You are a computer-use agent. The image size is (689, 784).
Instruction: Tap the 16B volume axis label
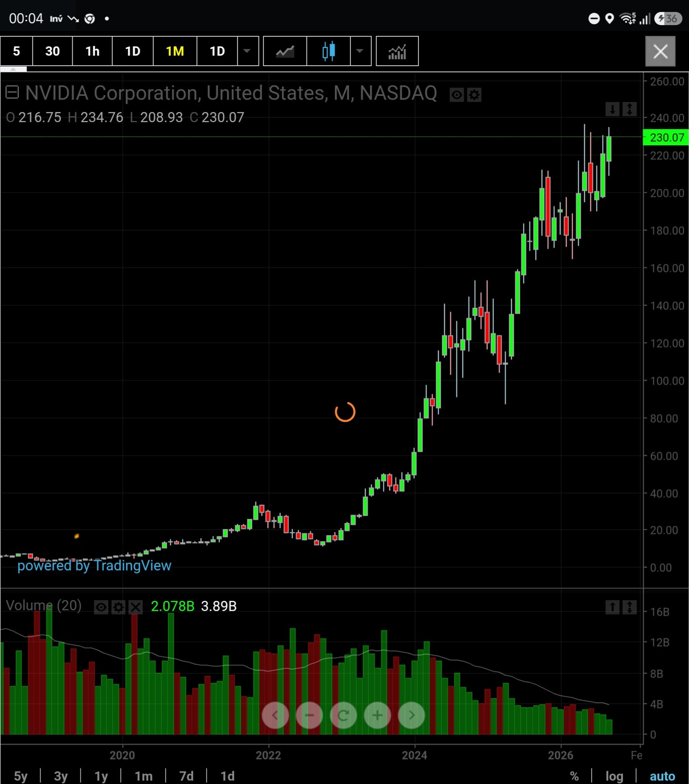[660, 612]
